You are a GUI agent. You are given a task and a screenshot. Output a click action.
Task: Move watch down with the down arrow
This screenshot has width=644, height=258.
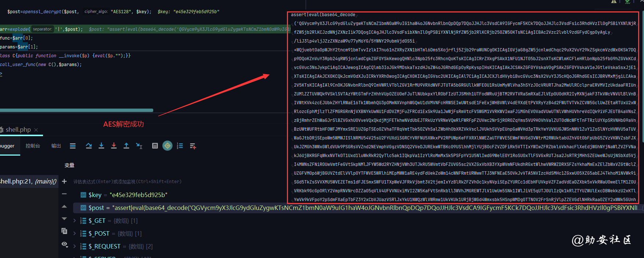tap(64, 219)
